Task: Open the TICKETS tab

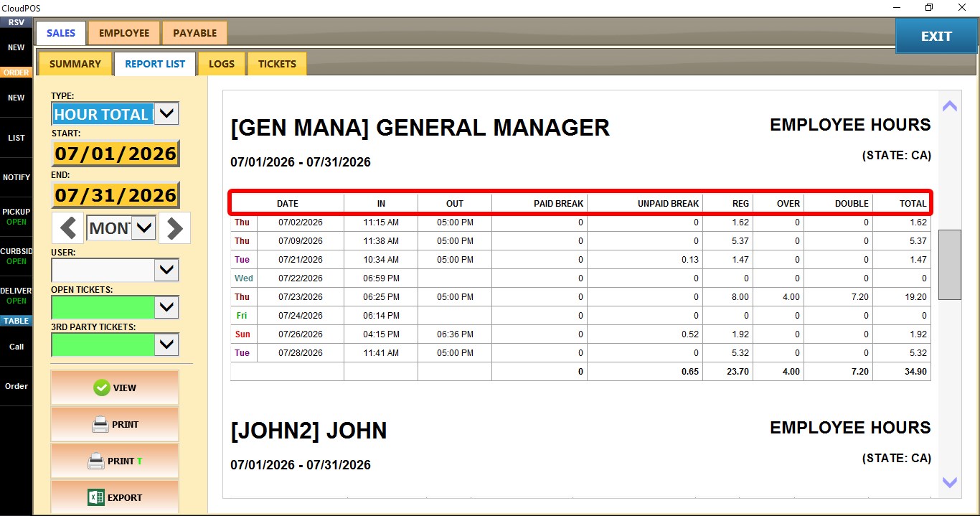Action: point(277,64)
